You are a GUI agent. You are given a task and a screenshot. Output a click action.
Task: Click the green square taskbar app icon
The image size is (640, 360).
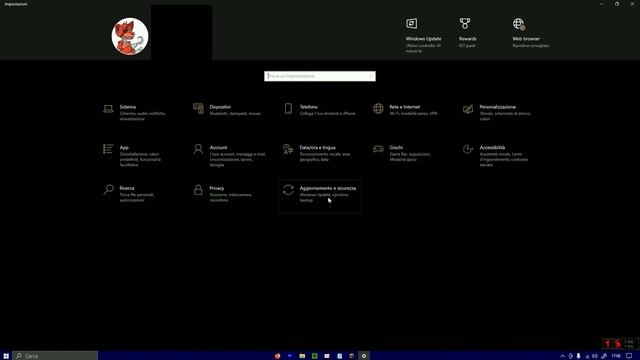[314, 356]
